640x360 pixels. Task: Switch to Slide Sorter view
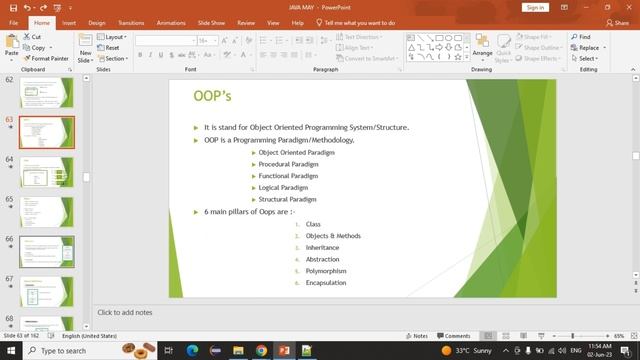tap(506, 336)
